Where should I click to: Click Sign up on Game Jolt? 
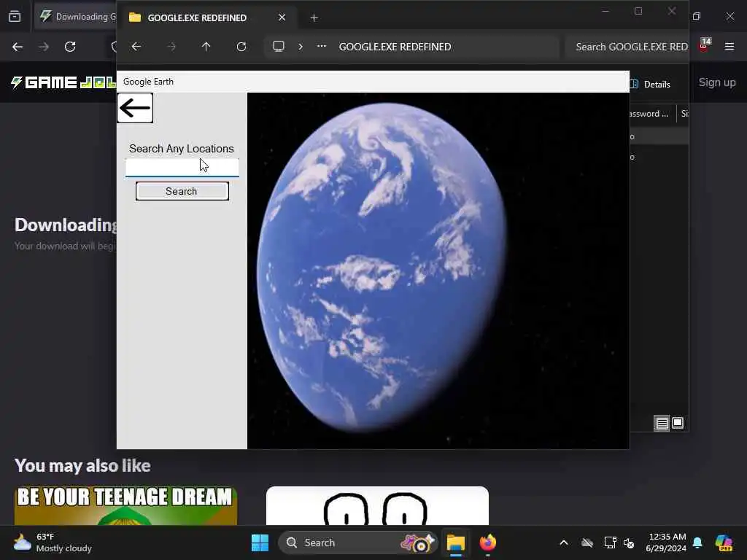tap(717, 82)
